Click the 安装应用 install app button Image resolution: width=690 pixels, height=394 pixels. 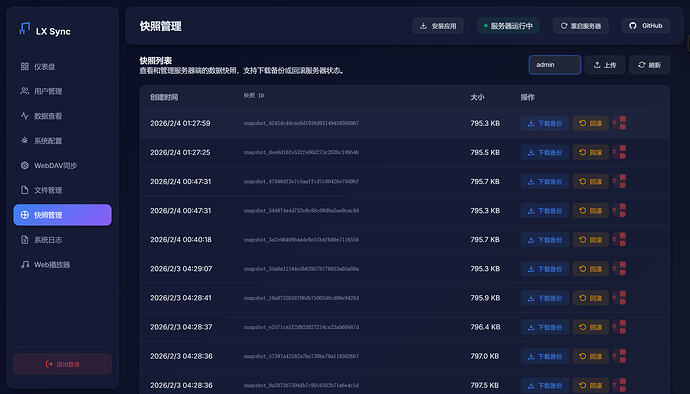(438, 26)
